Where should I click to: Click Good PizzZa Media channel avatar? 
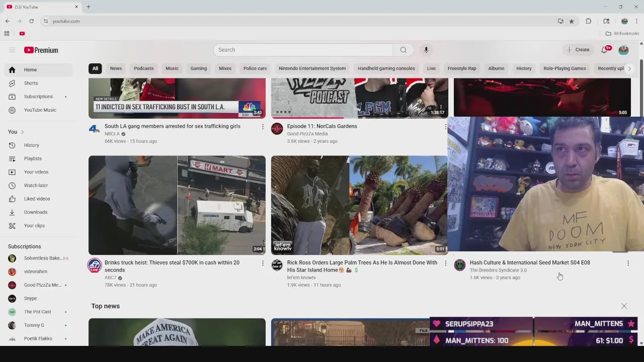click(x=277, y=129)
